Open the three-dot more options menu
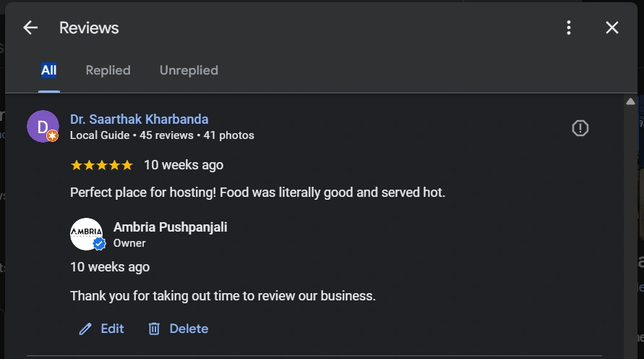Viewport: 644px width, 359px height. [569, 28]
